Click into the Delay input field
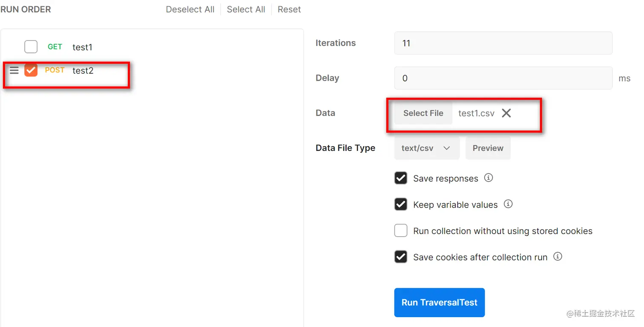Image resolution: width=644 pixels, height=327 pixels. (503, 78)
